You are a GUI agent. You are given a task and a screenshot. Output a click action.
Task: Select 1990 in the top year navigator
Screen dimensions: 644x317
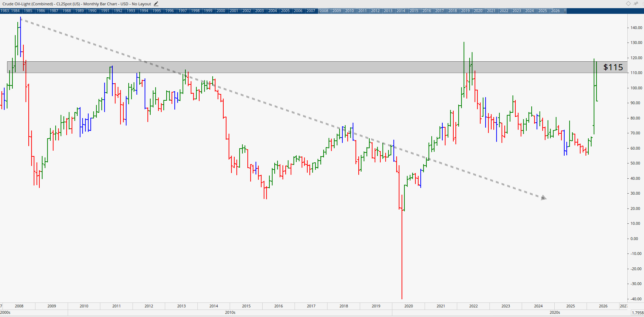coord(92,11)
